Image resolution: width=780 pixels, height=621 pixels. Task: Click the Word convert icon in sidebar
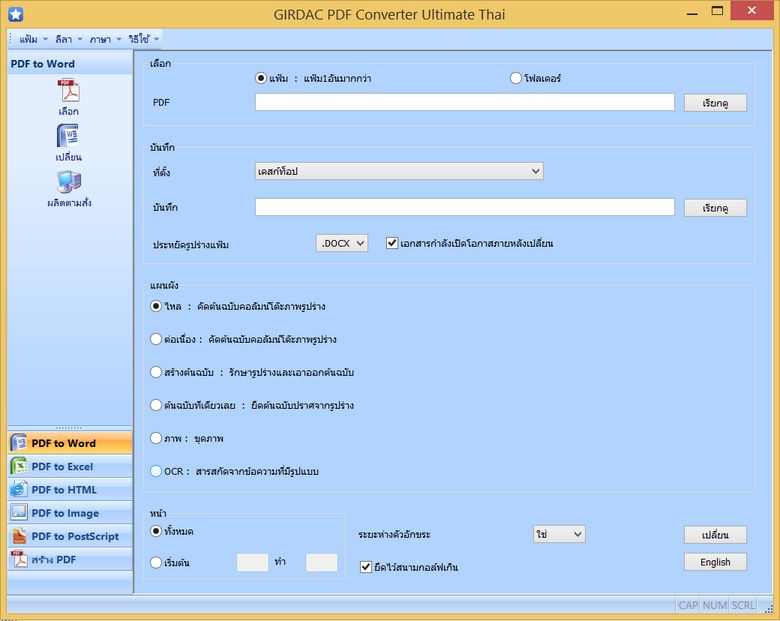(x=69, y=136)
